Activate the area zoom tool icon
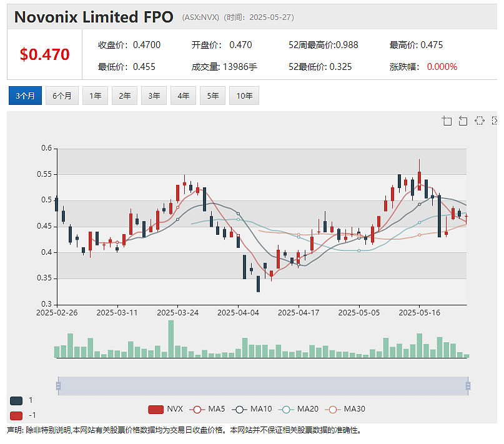 pyautogui.click(x=447, y=121)
